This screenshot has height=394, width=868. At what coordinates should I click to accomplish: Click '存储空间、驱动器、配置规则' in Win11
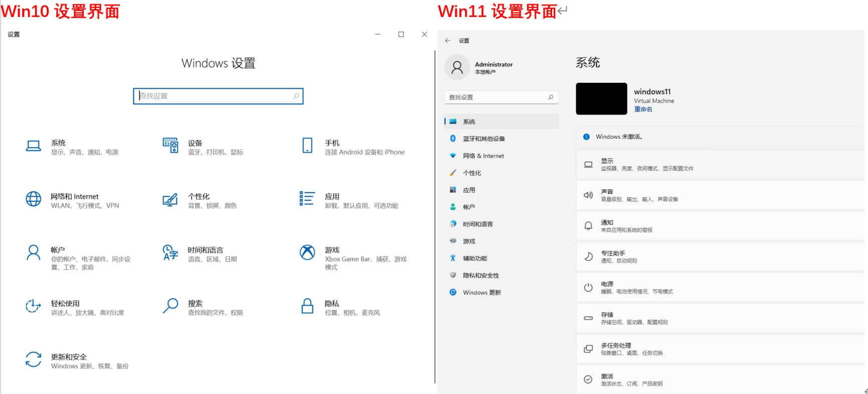(634, 322)
